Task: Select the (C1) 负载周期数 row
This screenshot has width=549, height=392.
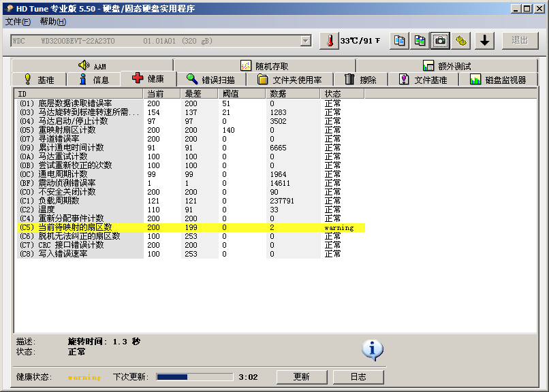Action: click(x=191, y=201)
